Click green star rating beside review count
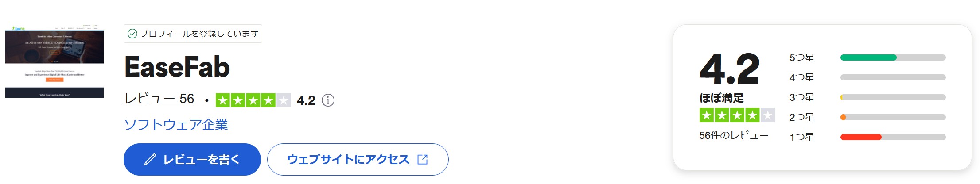Screen dimensions: 980x184 [x=253, y=100]
